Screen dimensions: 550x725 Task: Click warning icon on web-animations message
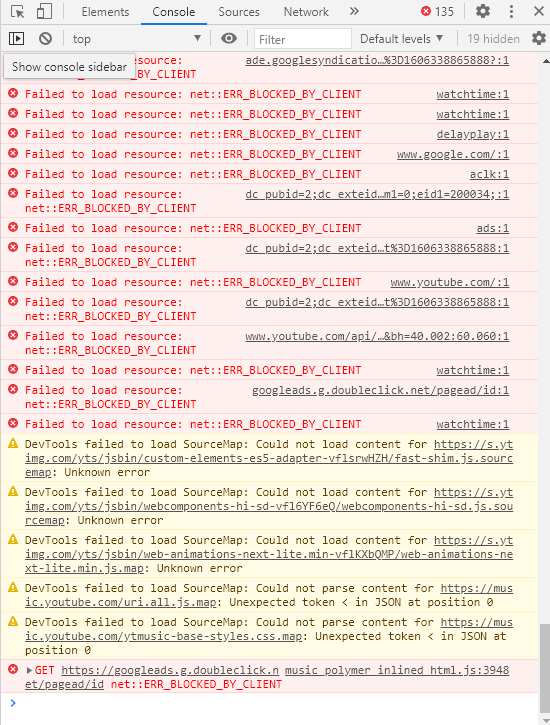pyautogui.click(x=13, y=540)
